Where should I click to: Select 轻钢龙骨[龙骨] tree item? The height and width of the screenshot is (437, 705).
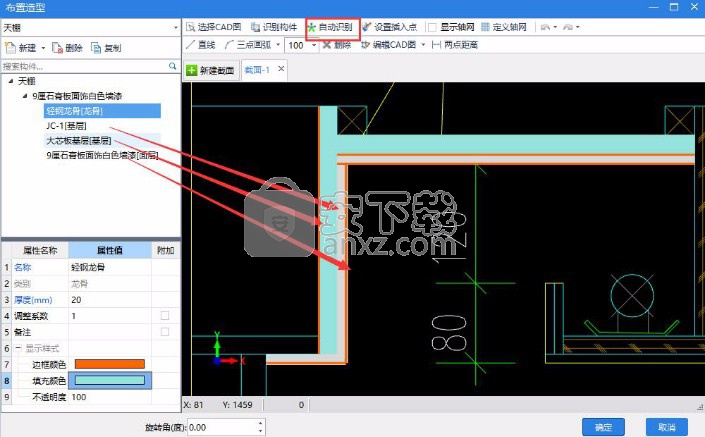102,111
